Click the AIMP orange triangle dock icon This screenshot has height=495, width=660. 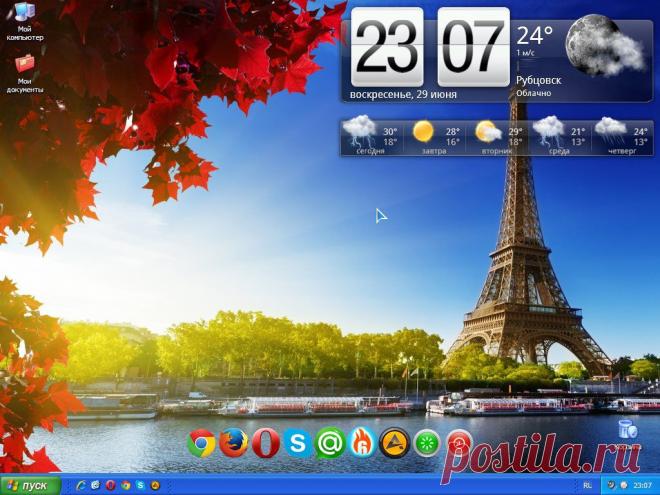coord(395,442)
